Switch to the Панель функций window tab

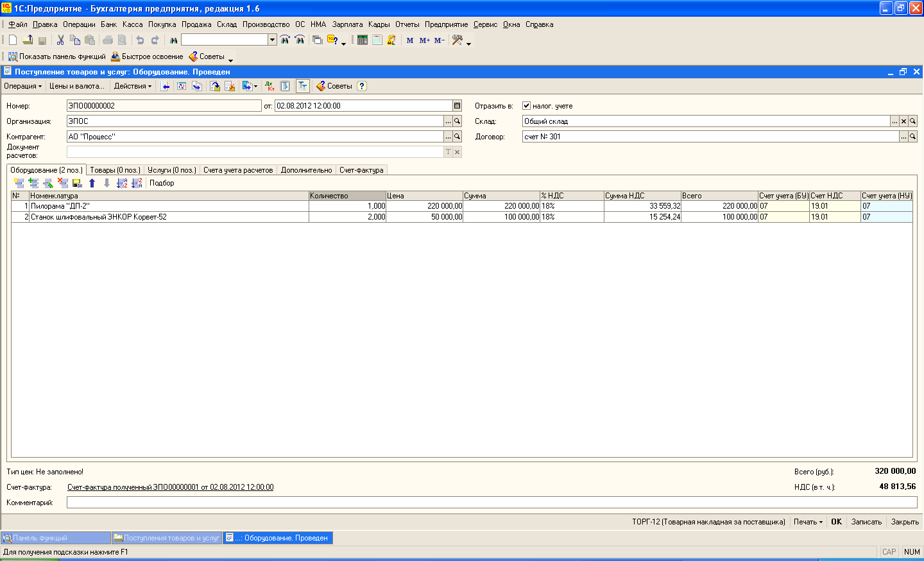tap(56, 538)
